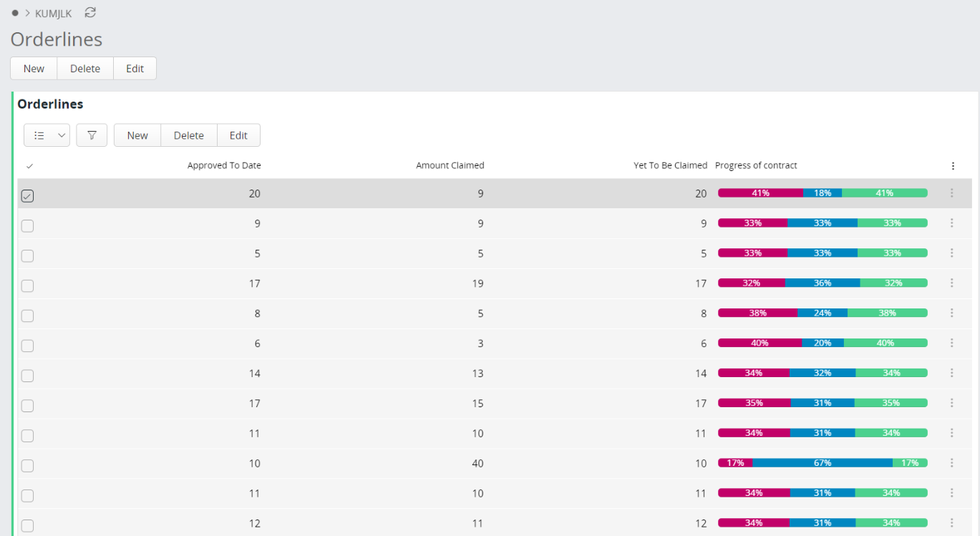Open the filter funnel icon
Image resolution: width=980 pixels, height=536 pixels.
click(x=92, y=135)
